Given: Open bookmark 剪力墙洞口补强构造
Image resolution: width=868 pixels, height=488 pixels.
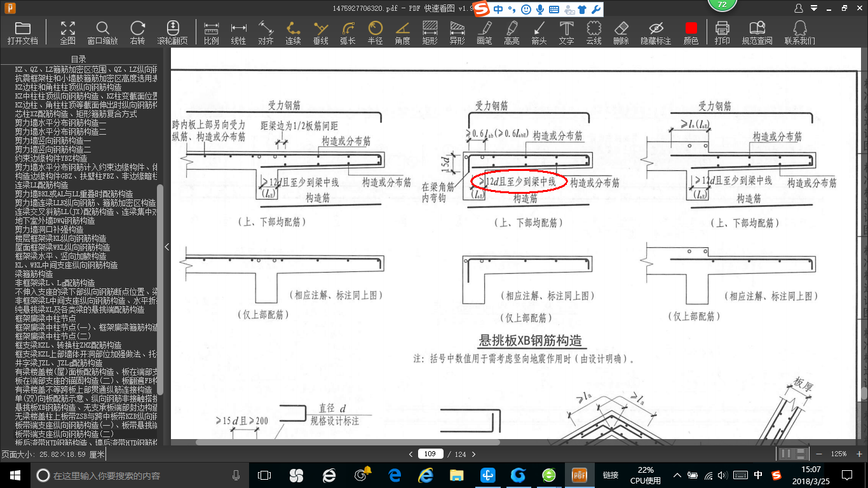Looking at the screenshot, I should pyautogui.click(x=50, y=229).
